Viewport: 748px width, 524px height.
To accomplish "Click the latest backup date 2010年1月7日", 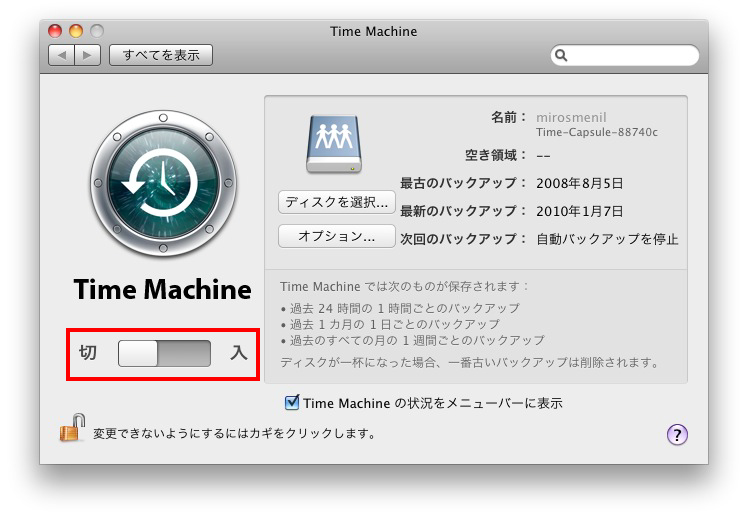I will 580,211.
